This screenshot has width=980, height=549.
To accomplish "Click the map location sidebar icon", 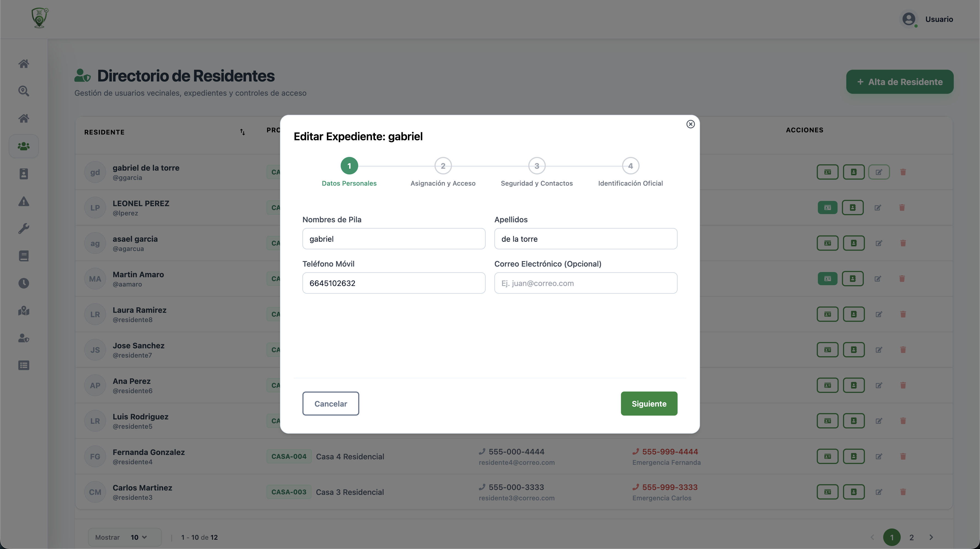I will pos(24,311).
